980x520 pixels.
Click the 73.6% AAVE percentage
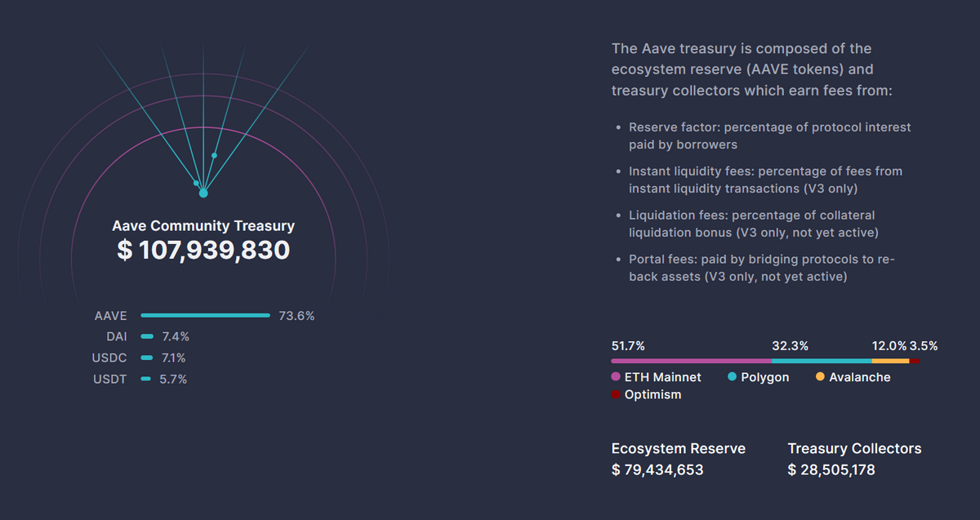pyautogui.click(x=296, y=315)
